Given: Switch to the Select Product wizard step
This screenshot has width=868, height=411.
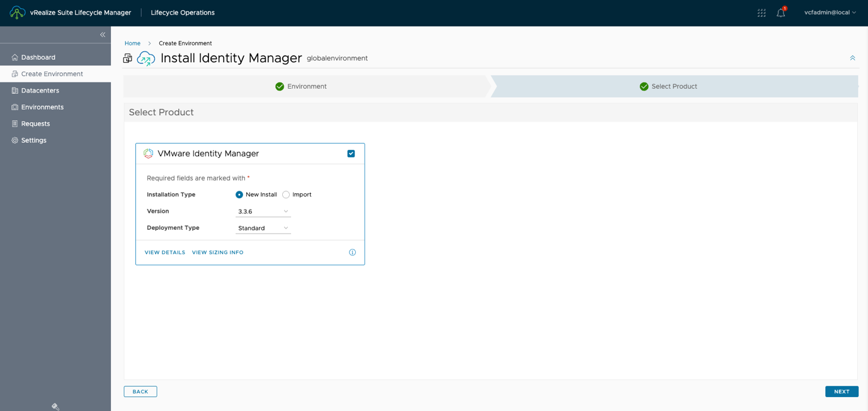Looking at the screenshot, I should (674, 86).
